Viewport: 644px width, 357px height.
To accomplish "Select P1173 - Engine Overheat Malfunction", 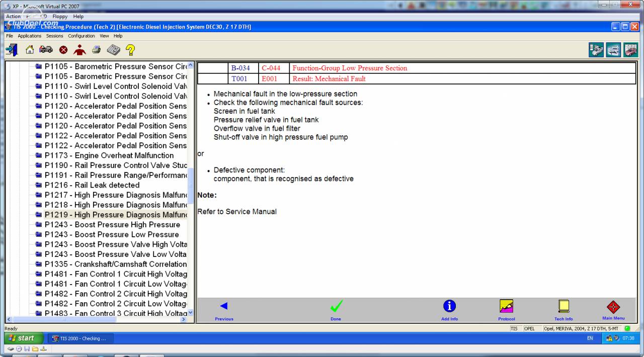I will tap(109, 155).
